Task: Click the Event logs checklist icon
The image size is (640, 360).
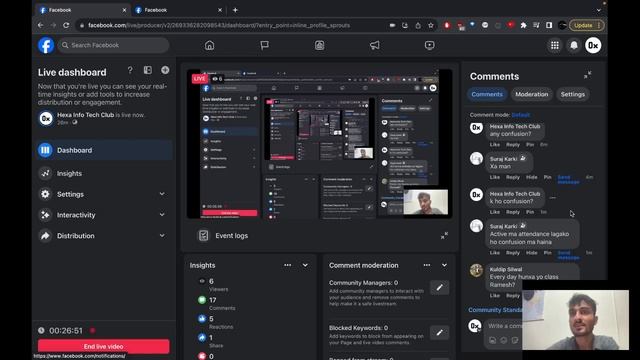Action: [x=203, y=236]
